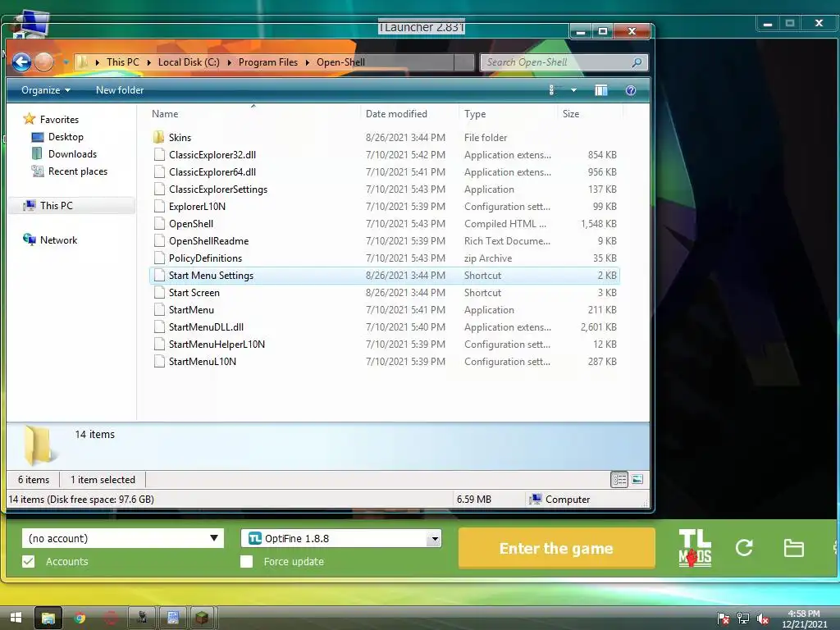Select Program Files in the breadcrumb
The image size is (840, 630).
coord(268,62)
